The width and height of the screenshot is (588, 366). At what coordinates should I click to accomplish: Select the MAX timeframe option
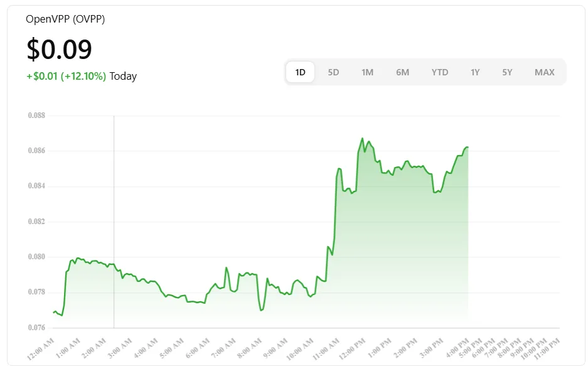(544, 72)
